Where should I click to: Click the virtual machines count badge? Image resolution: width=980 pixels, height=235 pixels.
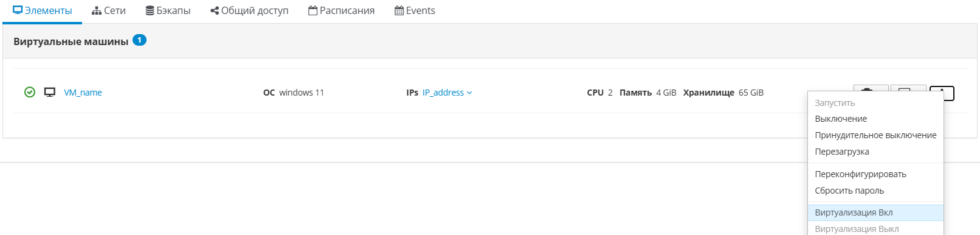tap(139, 40)
